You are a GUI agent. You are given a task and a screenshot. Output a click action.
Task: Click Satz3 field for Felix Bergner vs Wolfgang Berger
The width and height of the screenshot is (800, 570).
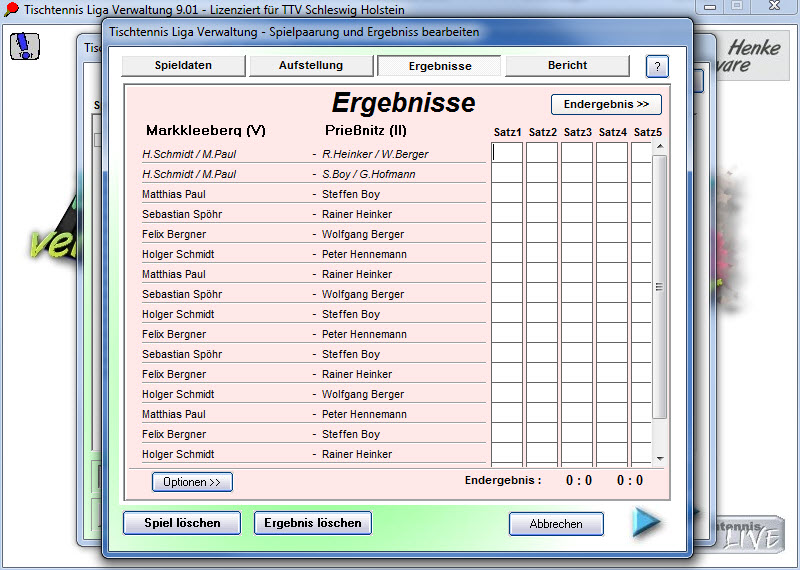pyautogui.click(x=577, y=233)
